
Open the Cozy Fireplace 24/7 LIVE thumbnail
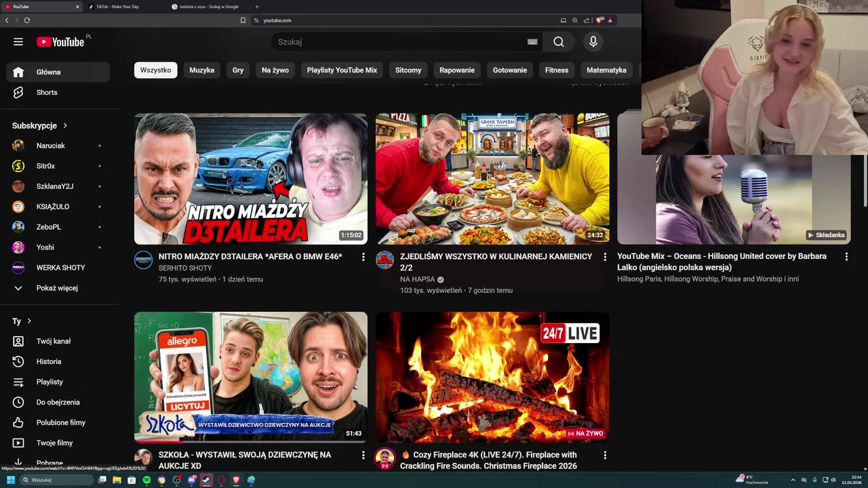[x=492, y=378]
